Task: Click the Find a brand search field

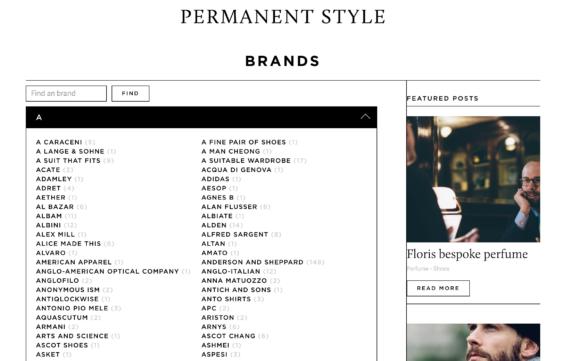Action: (x=66, y=94)
